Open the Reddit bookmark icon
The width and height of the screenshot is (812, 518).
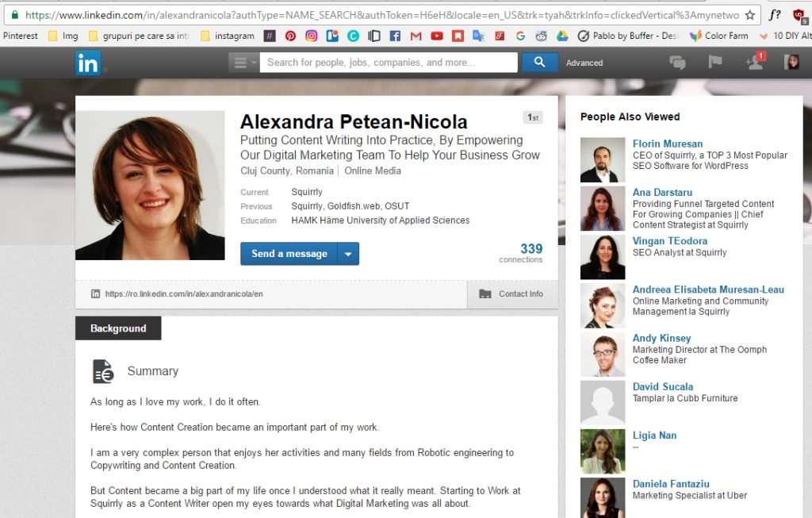pyautogui.click(x=541, y=36)
